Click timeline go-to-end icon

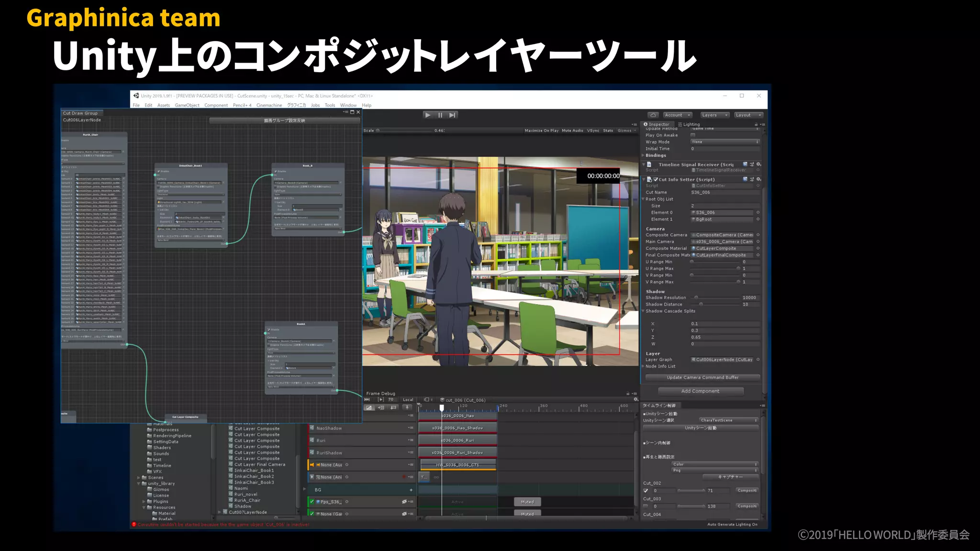pyautogui.click(x=367, y=400)
